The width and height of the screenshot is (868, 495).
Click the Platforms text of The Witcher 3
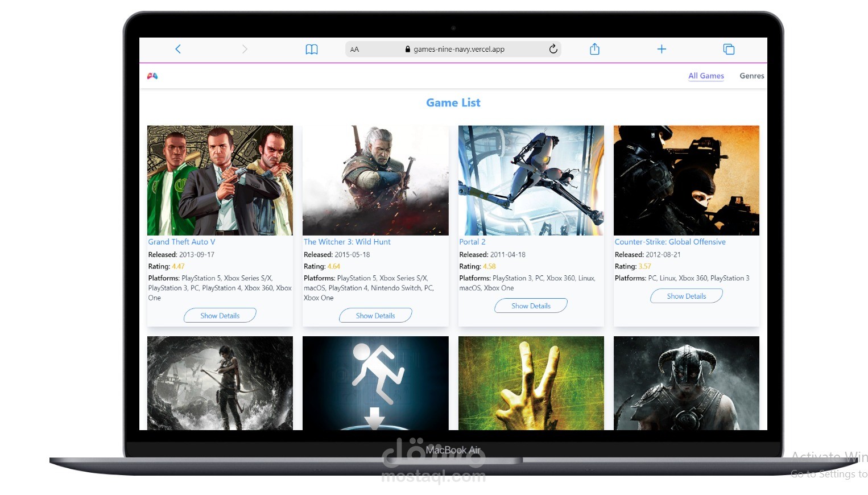[370, 288]
